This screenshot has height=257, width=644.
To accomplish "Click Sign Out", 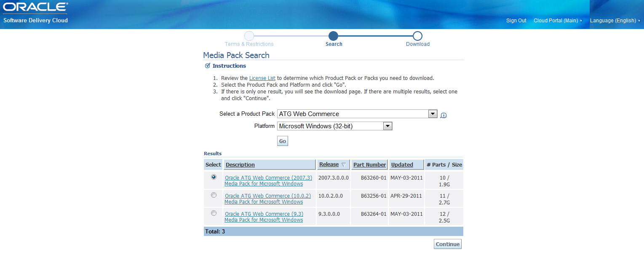I will 516,21.
